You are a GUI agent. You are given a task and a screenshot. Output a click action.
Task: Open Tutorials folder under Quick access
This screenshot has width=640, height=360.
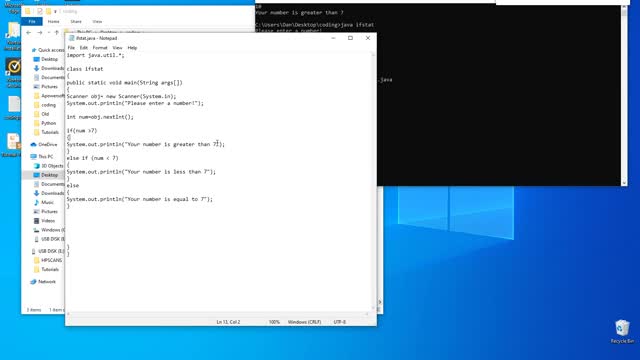[x=50, y=132]
